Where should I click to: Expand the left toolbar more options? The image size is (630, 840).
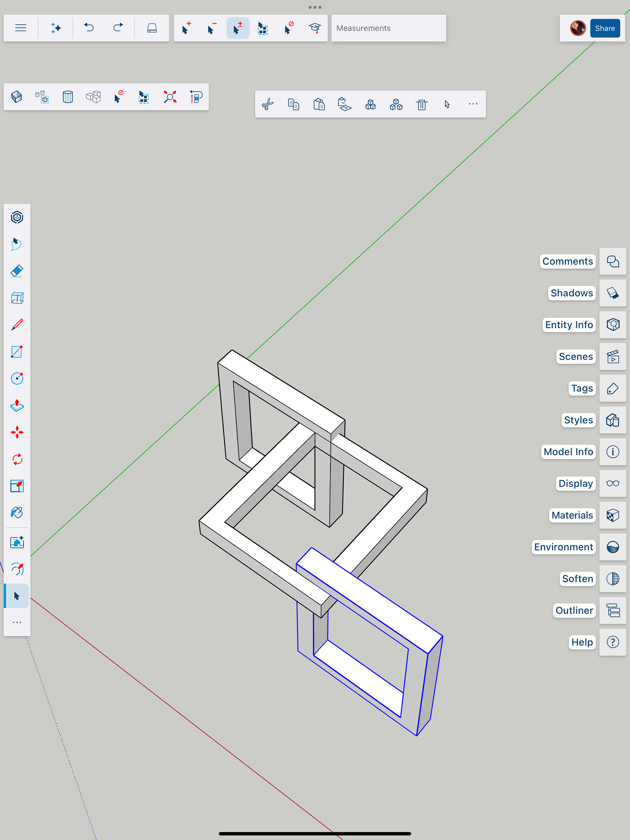[x=17, y=622]
